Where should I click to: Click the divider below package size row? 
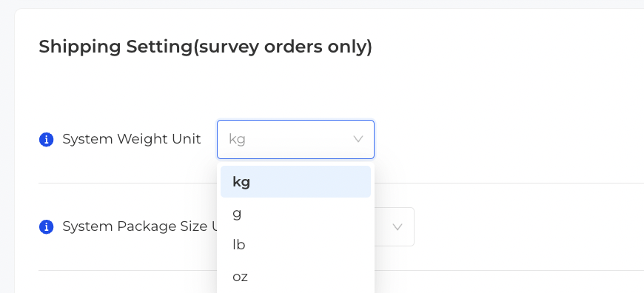509,270
